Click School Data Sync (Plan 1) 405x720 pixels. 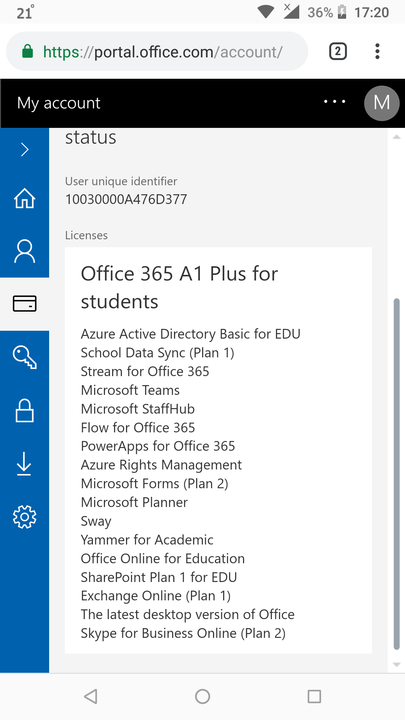pos(158,353)
